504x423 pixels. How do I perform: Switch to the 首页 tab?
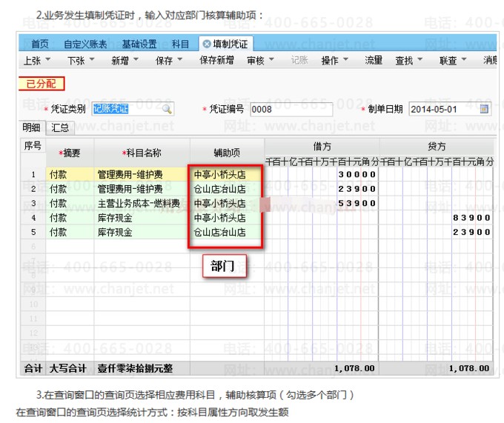click(40, 44)
